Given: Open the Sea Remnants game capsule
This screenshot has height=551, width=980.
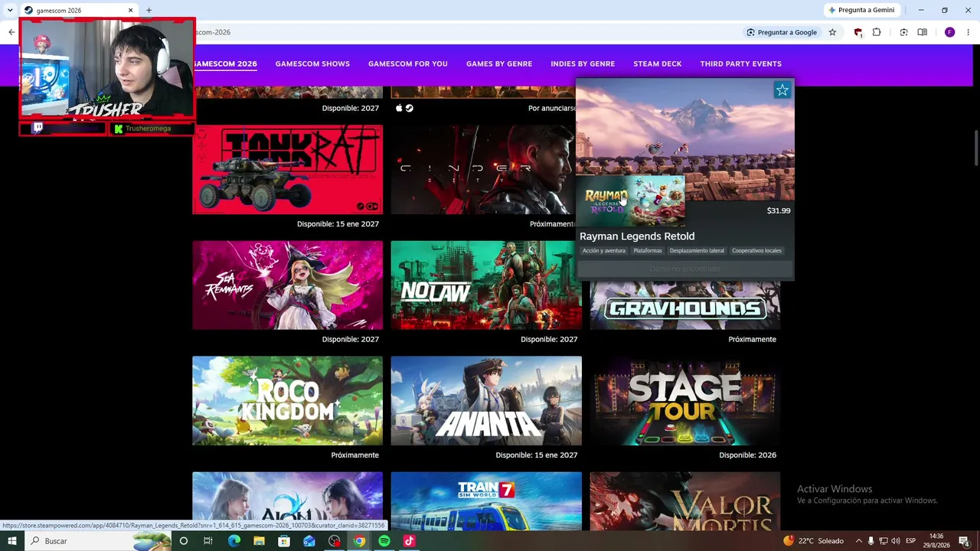Looking at the screenshot, I should (x=287, y=285).
